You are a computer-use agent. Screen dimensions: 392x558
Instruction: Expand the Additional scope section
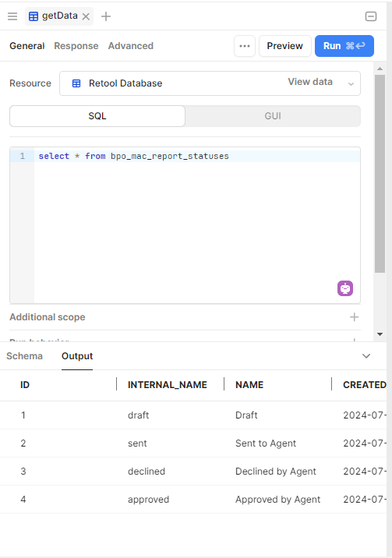coord(185,317)
